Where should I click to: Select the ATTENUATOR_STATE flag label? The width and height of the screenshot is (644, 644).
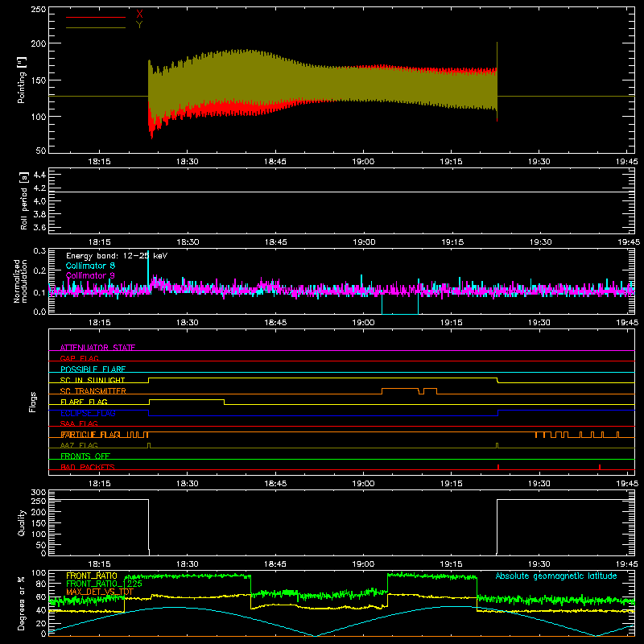click(97, 348)
